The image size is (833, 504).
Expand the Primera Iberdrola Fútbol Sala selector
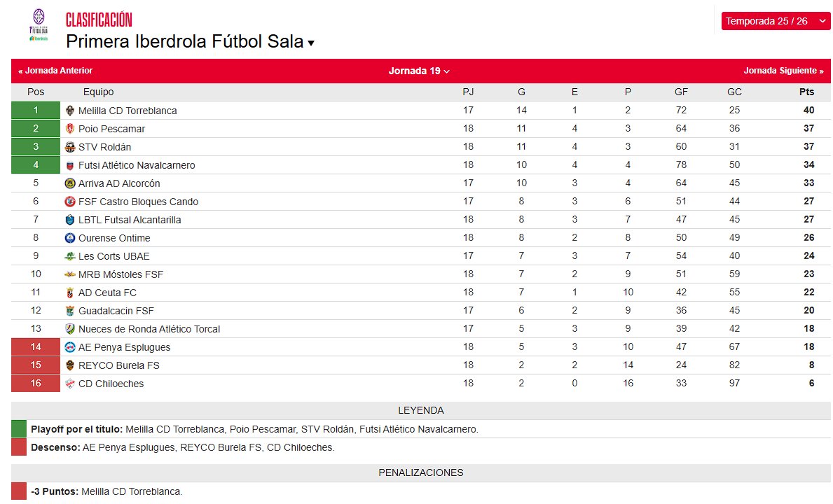coord(188,42)
